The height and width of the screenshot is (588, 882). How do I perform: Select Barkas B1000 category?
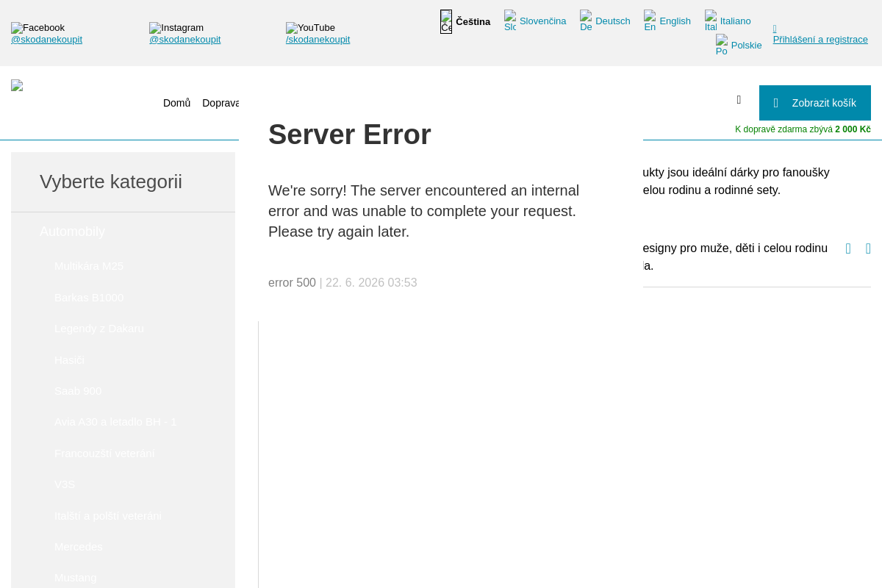tap(89, 298)
